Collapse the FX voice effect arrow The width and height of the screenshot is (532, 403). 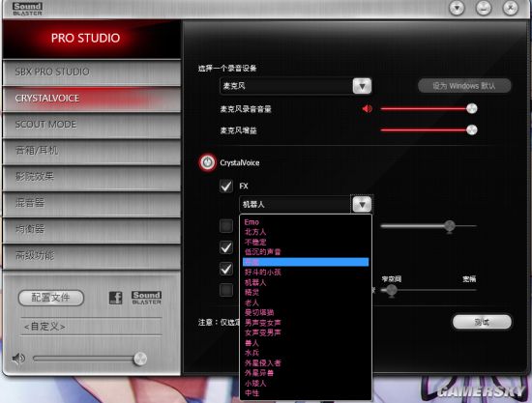pos(362,204)
